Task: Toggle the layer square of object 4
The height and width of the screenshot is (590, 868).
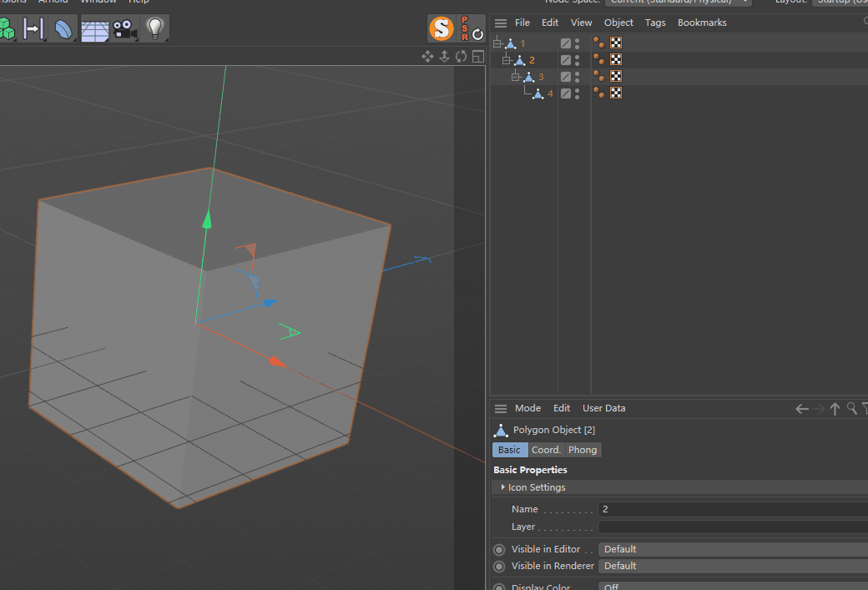Action: [565, 93]
